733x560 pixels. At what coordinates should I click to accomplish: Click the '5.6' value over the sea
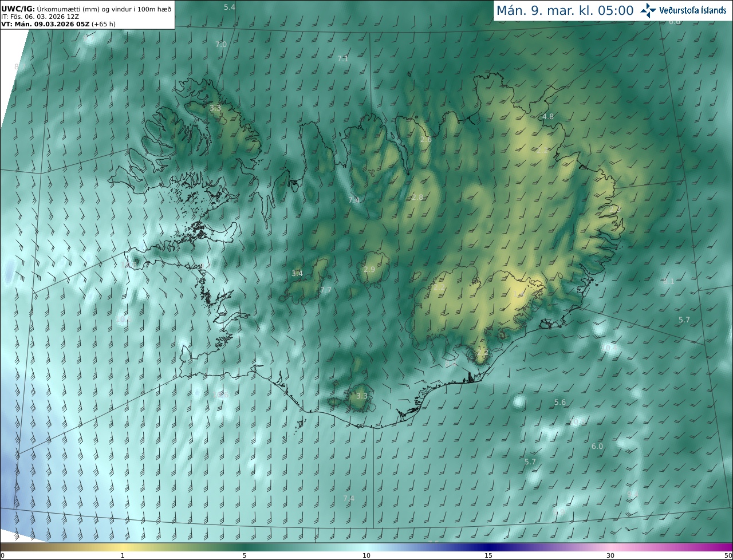tap(559, 403)
